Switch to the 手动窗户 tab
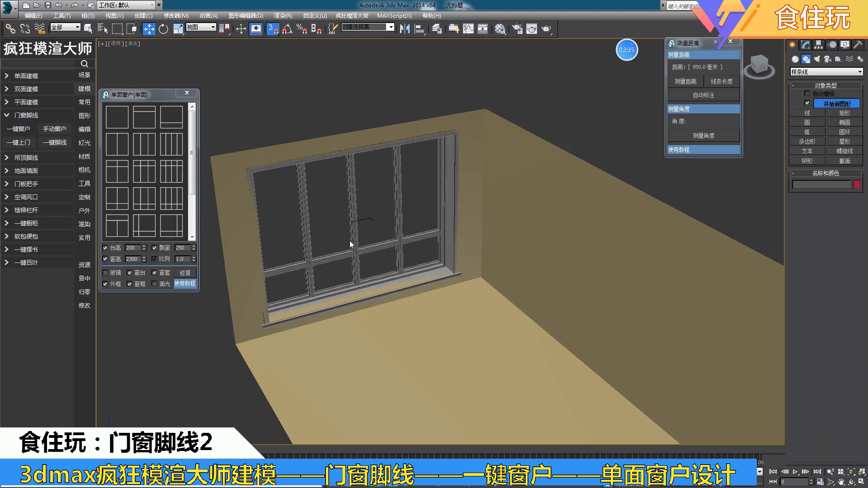Screen dimensions: 868x488 coord(55,128)
